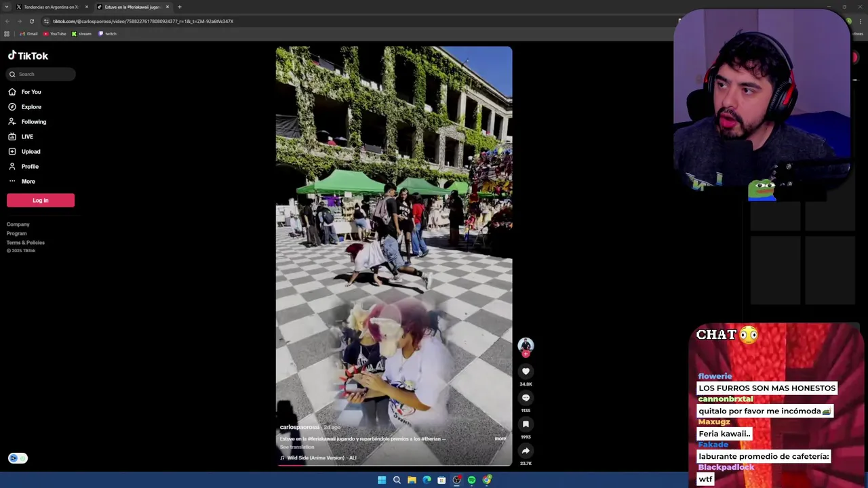Click the TikTok logo

(28, 56)
